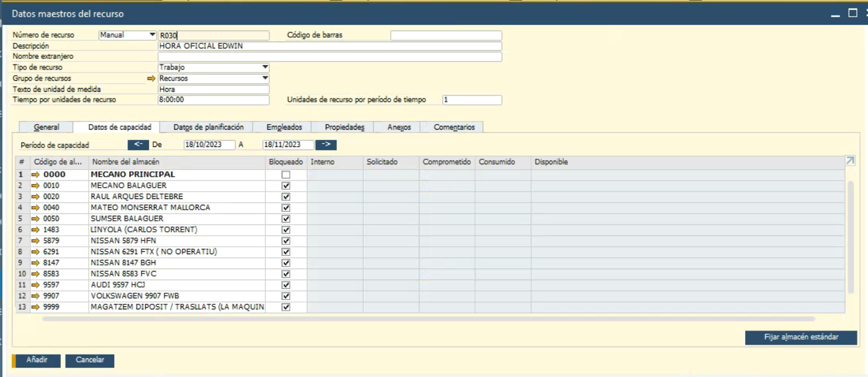Click the Consumido column header

click(x=503, y=162)
